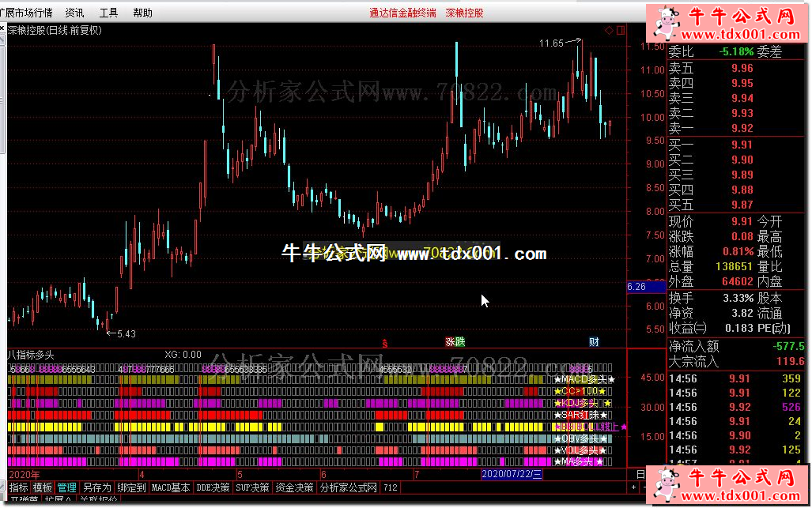Select the 分析家公式网 indicator tab

pyautogui.click(x=349, y=487)
